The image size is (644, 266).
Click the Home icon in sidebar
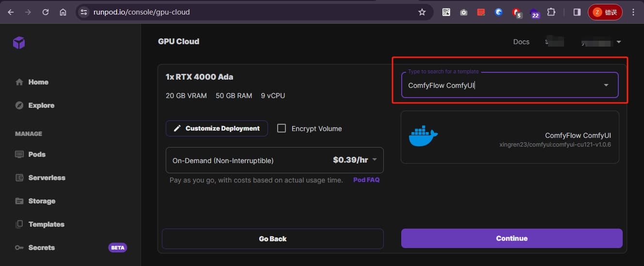(19, 82)
